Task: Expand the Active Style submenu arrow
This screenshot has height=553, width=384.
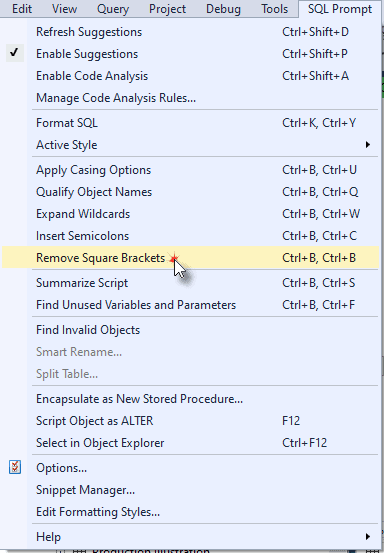Action: tap(367, 145)
